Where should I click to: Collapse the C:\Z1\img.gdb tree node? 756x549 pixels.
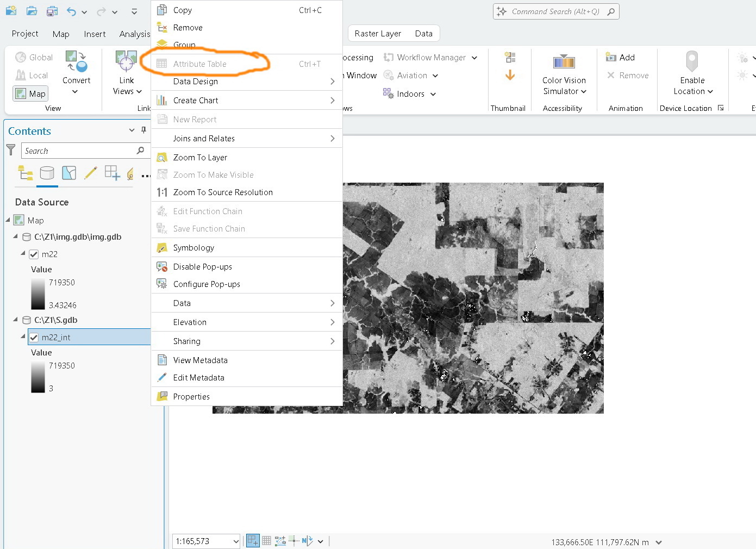[15, 237]
